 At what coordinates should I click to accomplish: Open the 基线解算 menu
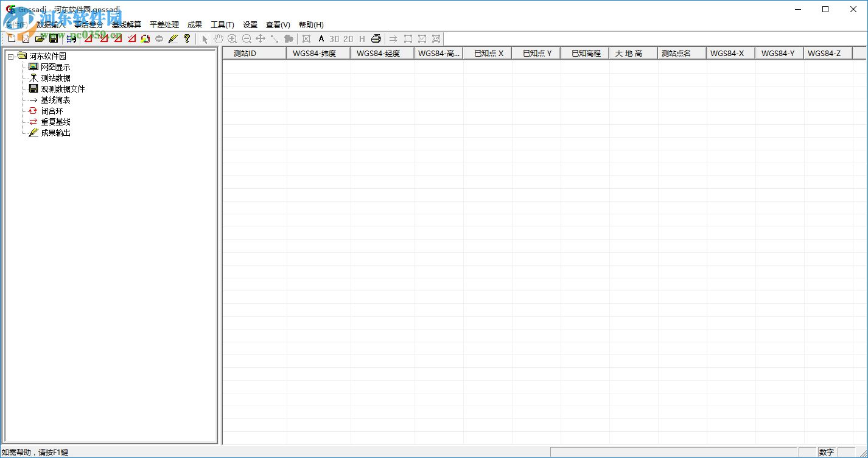click(x=126, y=25)
